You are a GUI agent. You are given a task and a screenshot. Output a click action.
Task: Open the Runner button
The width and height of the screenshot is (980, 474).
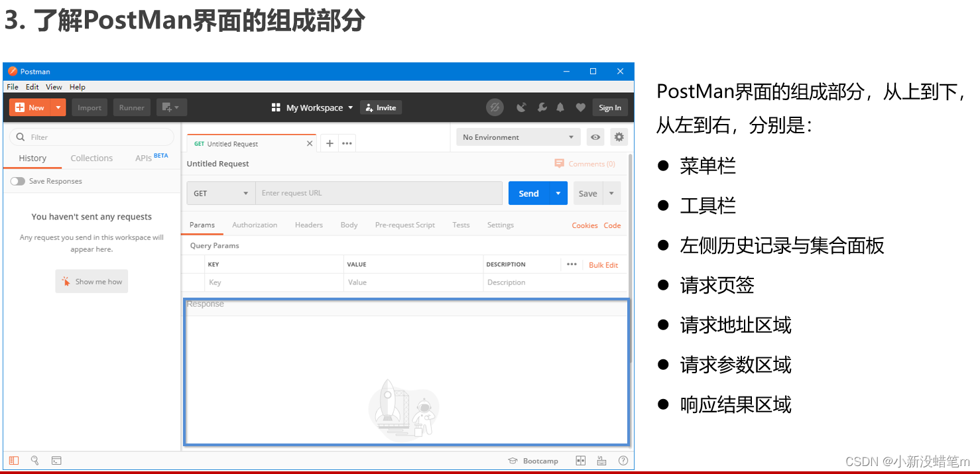[x=132, y=107]
